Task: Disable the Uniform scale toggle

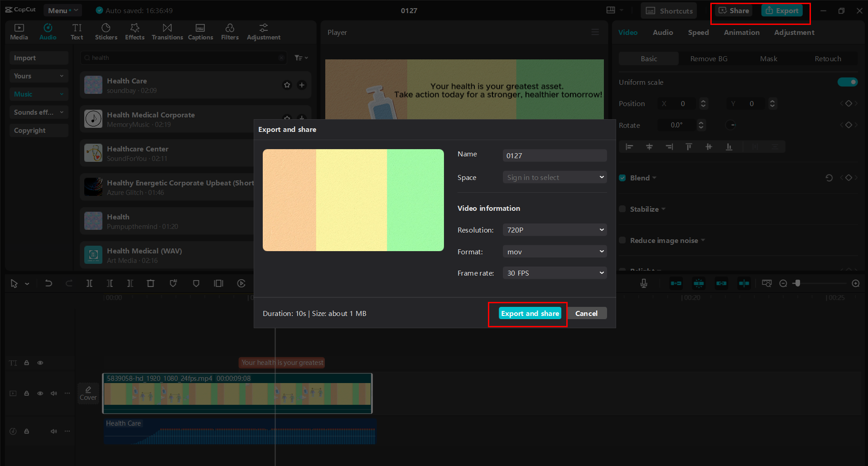Action: tap(847, 82)
